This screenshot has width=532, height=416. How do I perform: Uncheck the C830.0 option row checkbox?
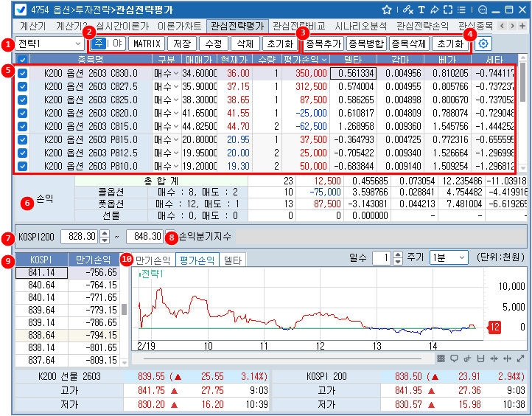23,73
